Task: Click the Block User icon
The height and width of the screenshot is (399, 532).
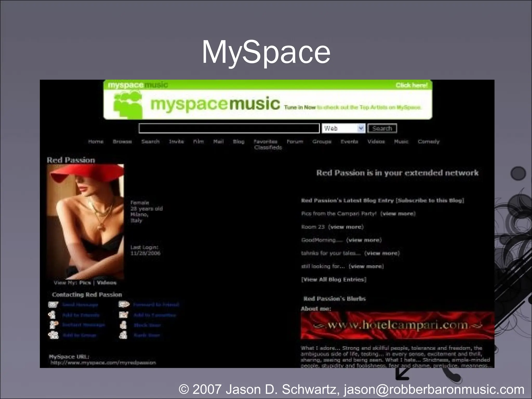Action: point(123,325)
